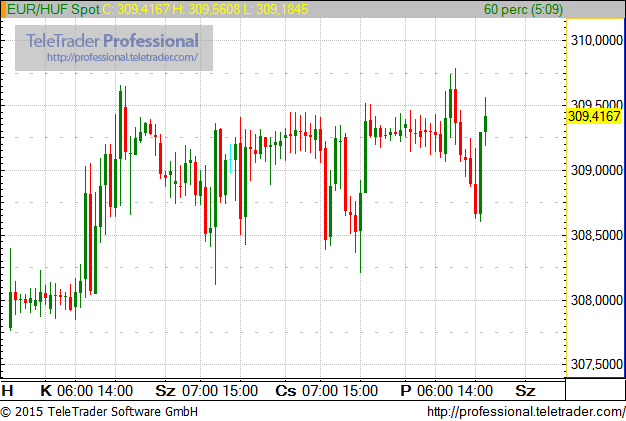Select the closing value C: 309,4167
The image size is (626, 421).
pyautogui.click(x=136, y=9)
